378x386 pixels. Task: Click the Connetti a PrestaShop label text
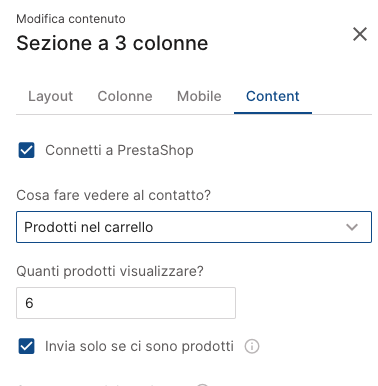tap(119, 150)
